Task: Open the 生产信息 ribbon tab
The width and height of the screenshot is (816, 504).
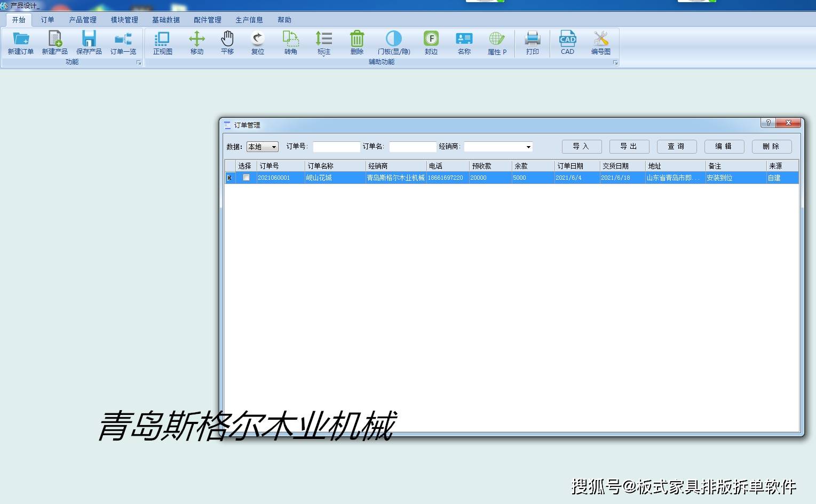Action: coord(249,20)
